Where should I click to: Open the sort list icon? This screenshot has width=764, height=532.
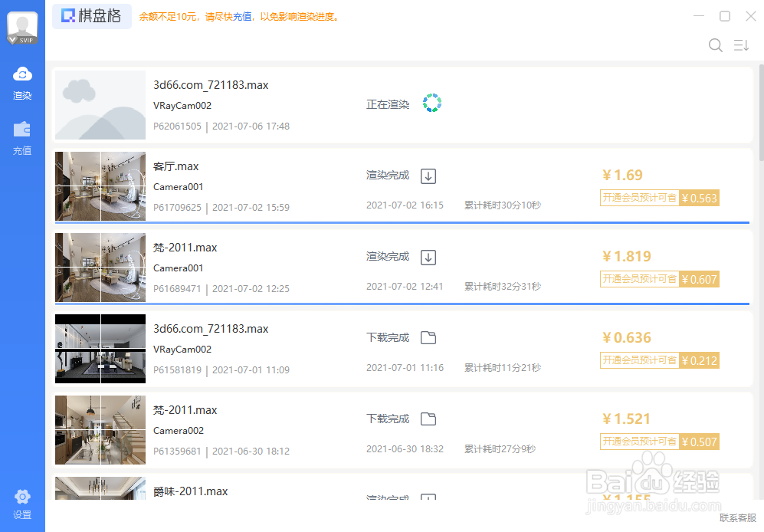(741, 45)
